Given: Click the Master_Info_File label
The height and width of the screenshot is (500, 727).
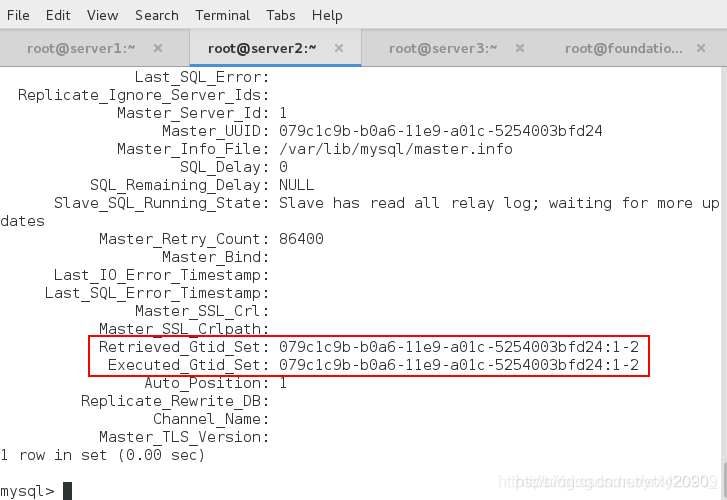Looking at the screenshot, I should [193, 149].
